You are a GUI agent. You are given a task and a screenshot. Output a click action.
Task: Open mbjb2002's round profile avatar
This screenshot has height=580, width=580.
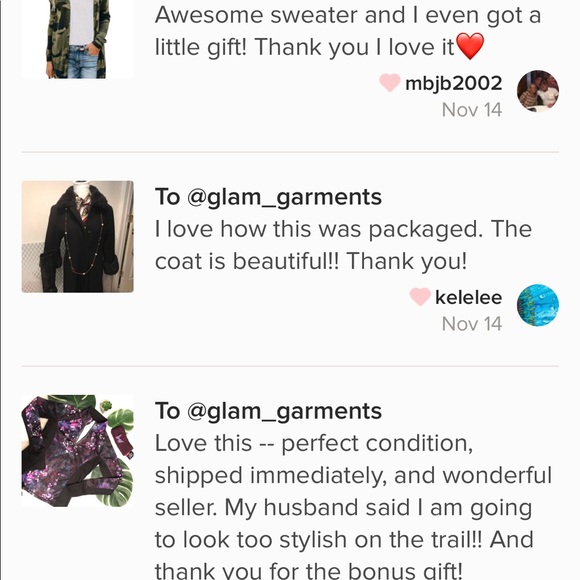(537, 91)
